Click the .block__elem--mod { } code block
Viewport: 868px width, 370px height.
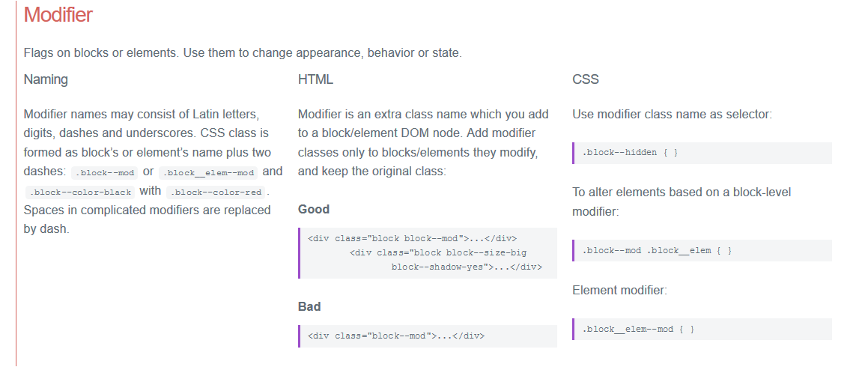click(702, 329)
